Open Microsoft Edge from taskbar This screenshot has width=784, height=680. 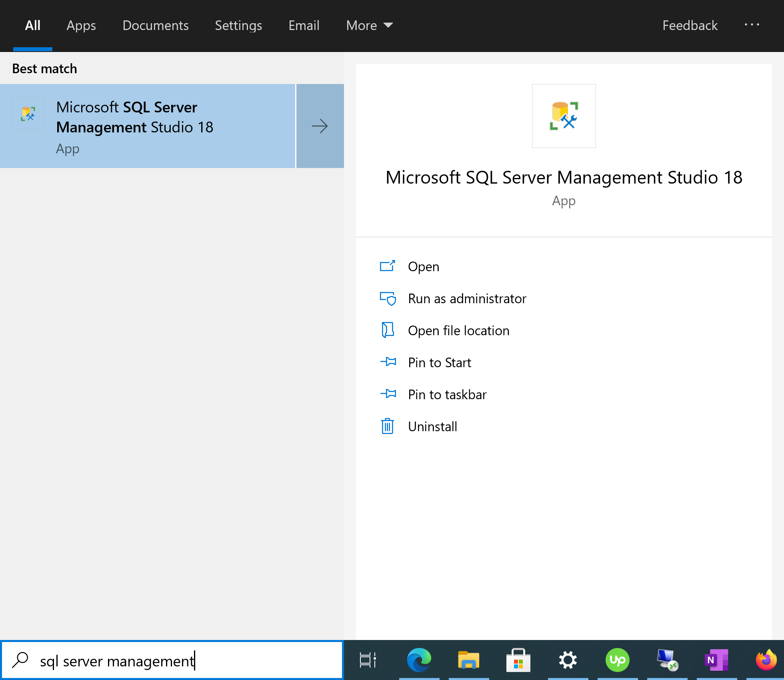click(x=419, y=660)
